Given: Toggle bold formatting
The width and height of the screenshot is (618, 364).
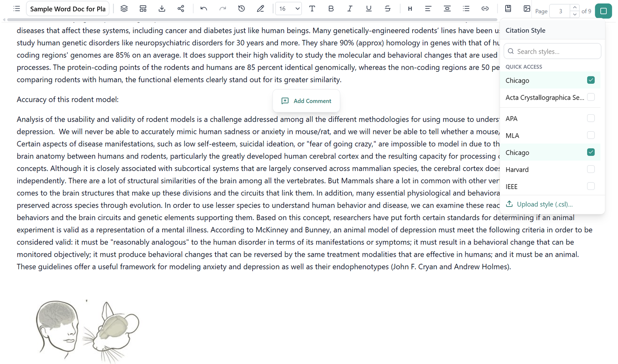Looking at the screenshot, I should click(331, 8).
